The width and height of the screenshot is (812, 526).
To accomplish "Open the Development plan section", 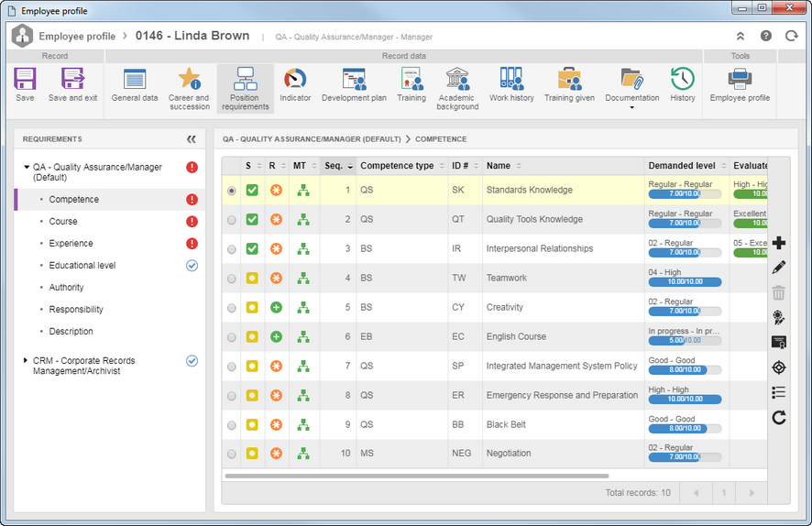I will 354,86.
